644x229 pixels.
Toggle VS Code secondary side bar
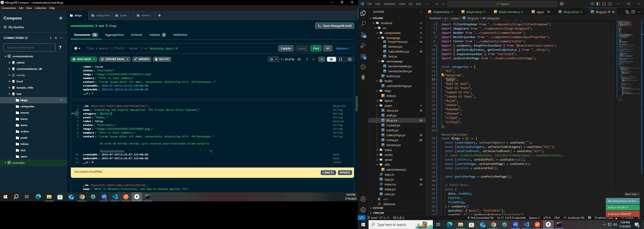click(x=610, y=4)
